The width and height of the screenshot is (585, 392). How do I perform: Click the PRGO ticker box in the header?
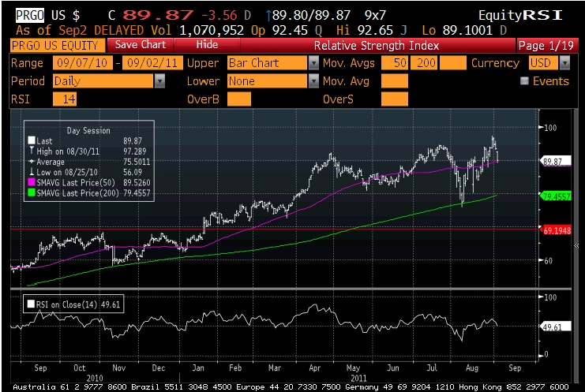[29, 15]
